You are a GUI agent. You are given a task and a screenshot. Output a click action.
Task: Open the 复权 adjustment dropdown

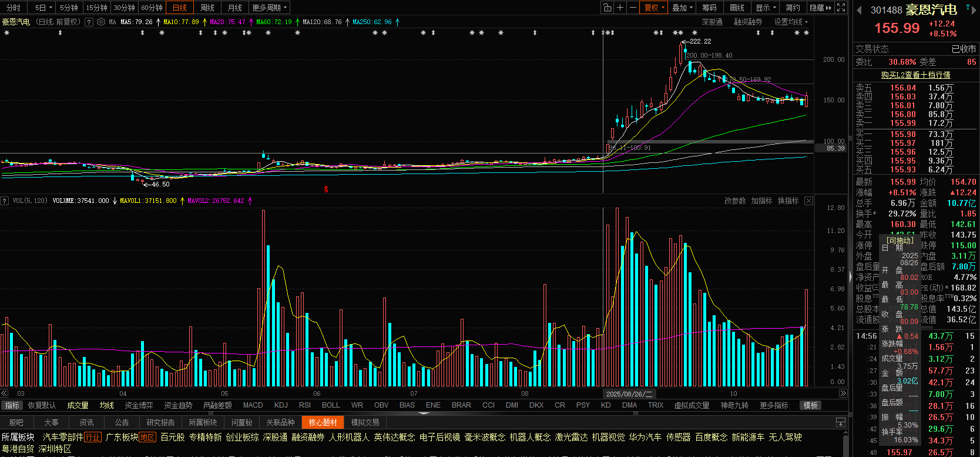pyautogui.click(x=655, y=8)
